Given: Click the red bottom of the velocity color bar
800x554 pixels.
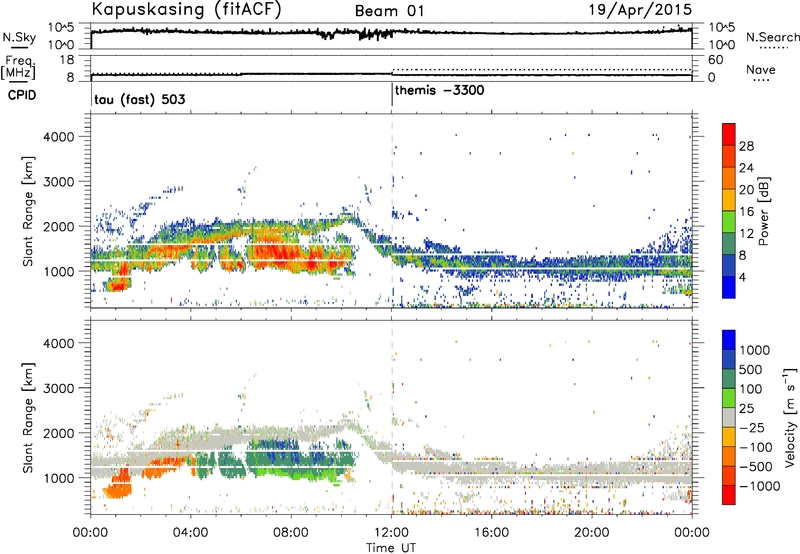Looking at the screenshot, I should (729, 497).
